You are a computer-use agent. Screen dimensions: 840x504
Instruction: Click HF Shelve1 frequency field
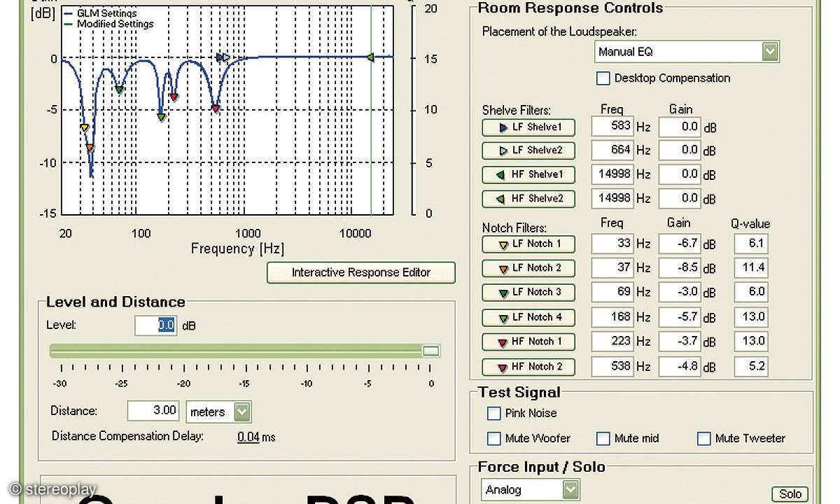tap(612, 174)
